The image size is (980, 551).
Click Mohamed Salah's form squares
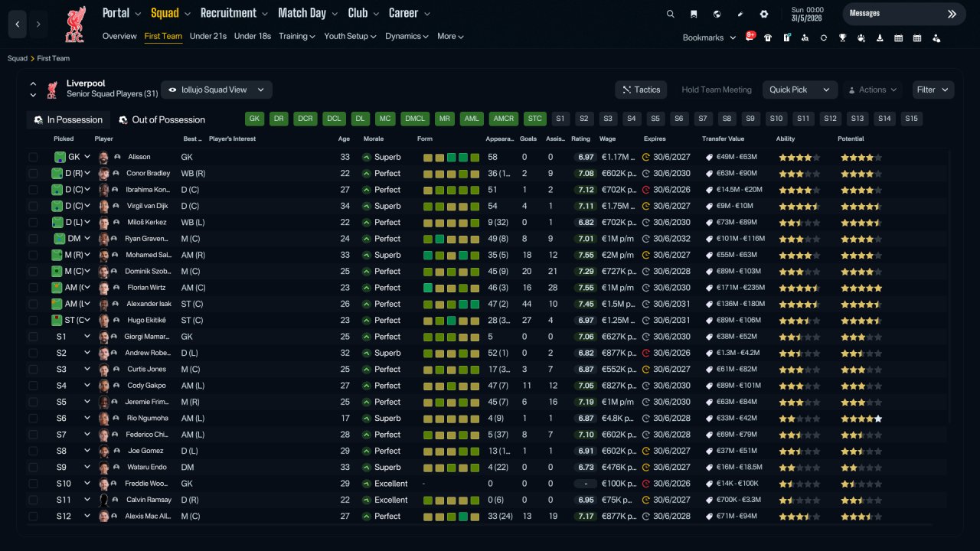click(451, 255)
